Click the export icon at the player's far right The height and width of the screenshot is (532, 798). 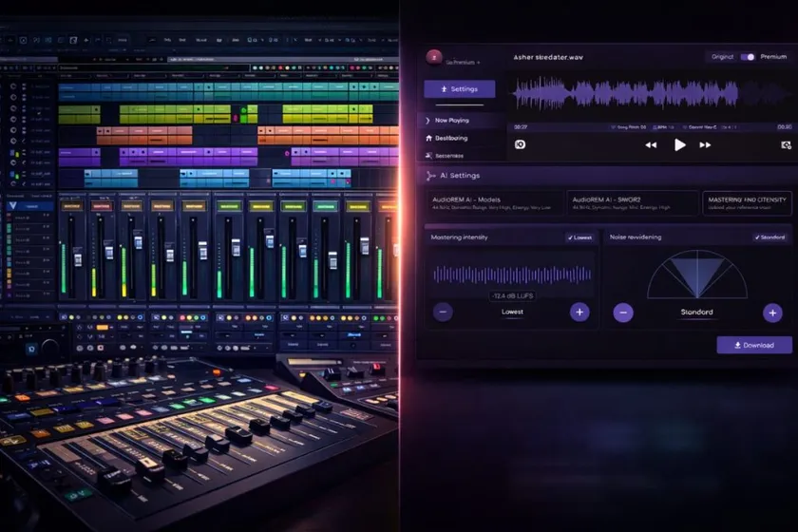tap(787, 145)
